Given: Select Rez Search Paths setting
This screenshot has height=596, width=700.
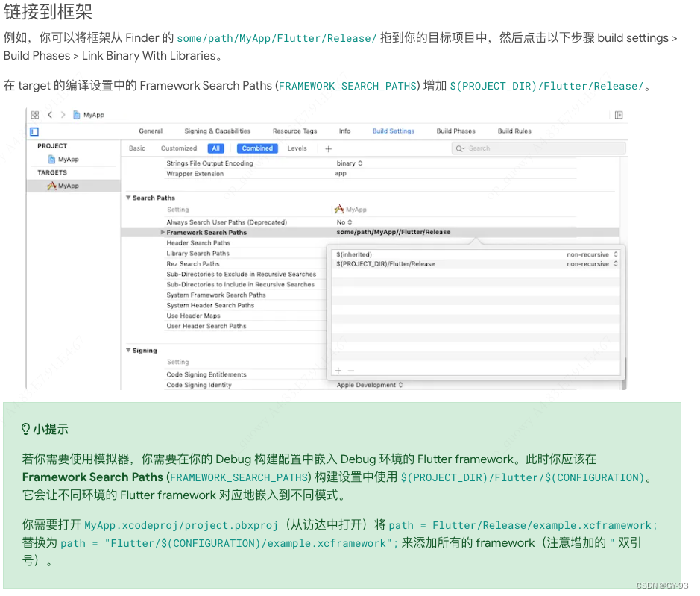Looking at the screenshot, I should [x=193, y=264].
